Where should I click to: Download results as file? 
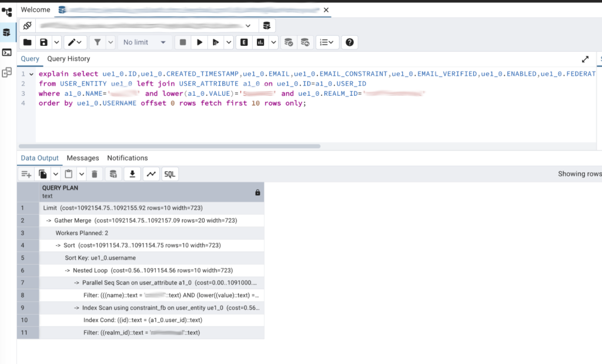pos(132,174)
